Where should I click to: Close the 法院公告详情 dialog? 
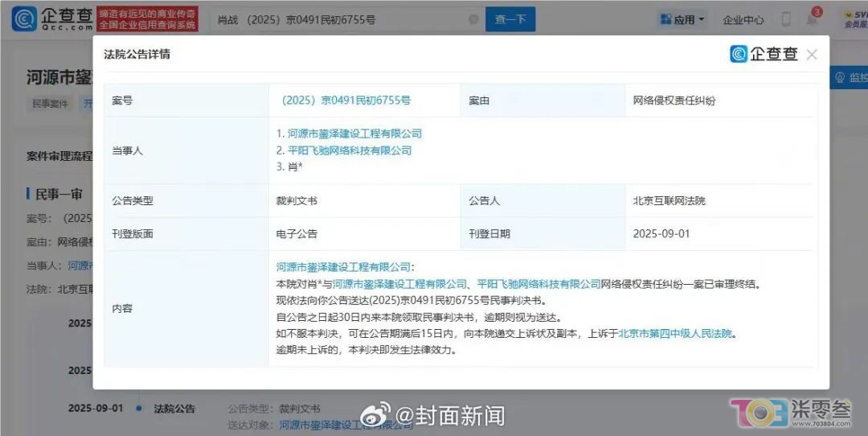pyautogui.click(x=812, y=54)
